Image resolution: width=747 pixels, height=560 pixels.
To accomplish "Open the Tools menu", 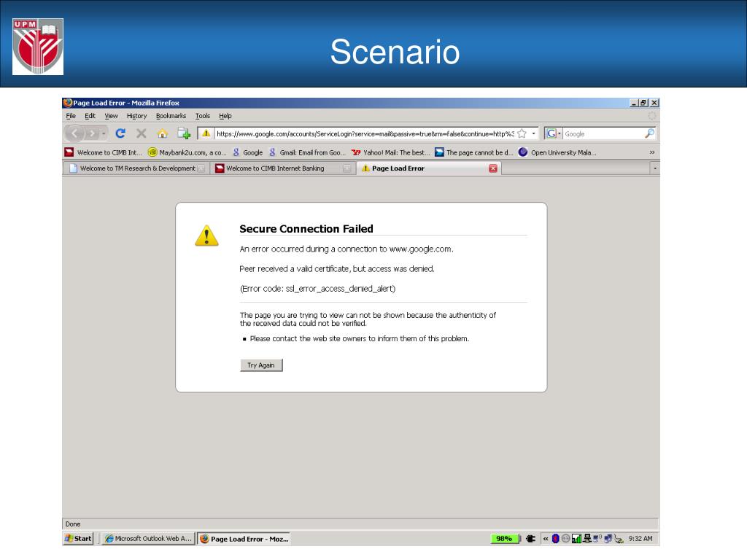I will click(x=203, y=116).
